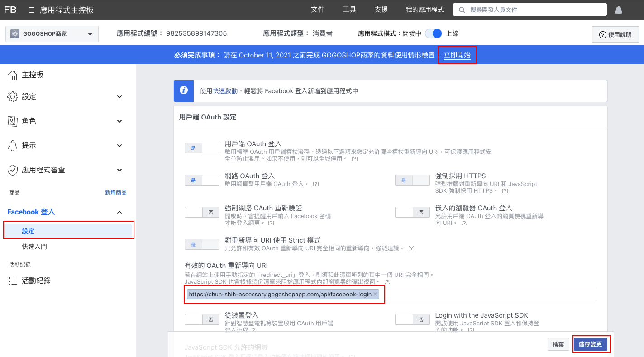Toggle 用戶端 OAuth 登入 switch
Screen dimensions: 644x357
coord(202,148)
